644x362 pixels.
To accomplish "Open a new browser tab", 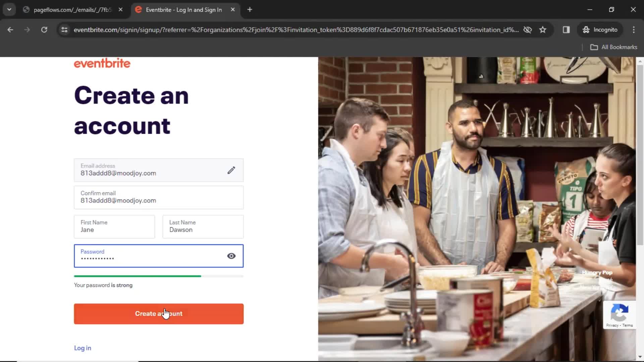I will click(x=250, y=10).
